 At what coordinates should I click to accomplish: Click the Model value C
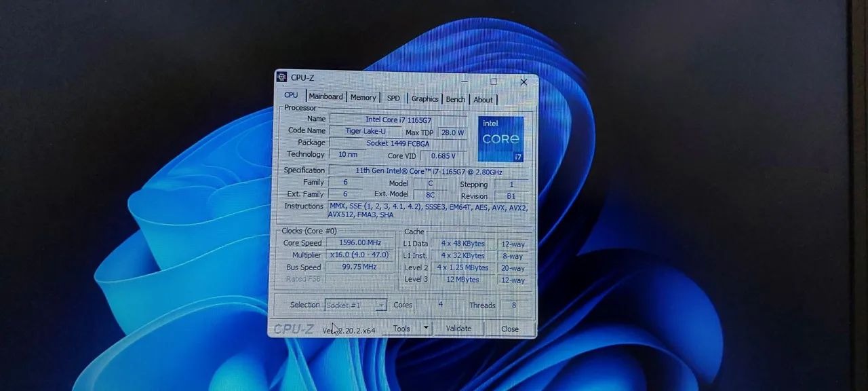point(430,183)
